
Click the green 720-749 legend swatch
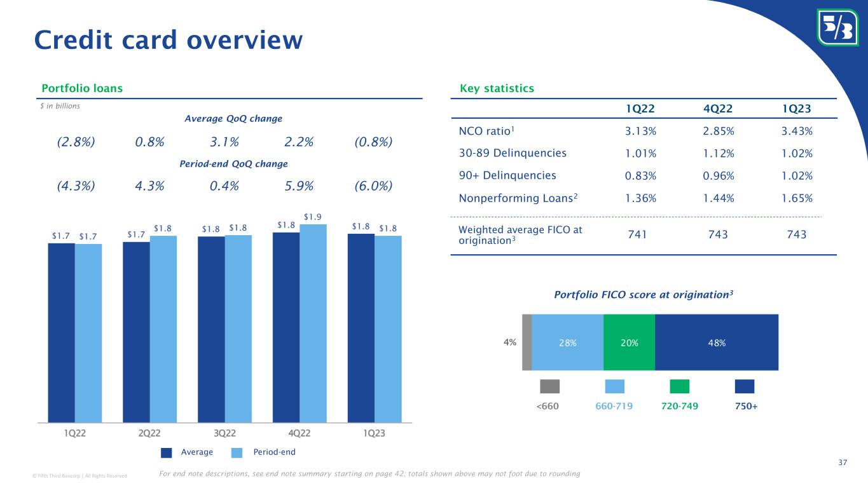click(x=680, y=386)
